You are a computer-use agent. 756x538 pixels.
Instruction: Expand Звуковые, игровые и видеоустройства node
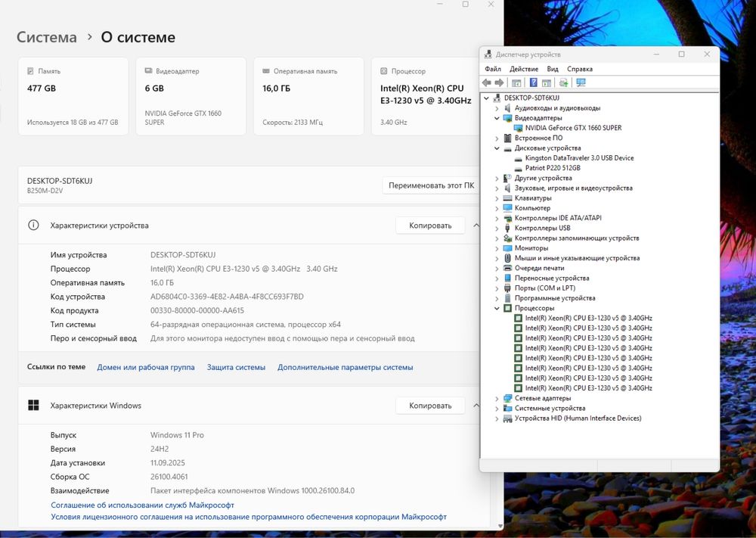click(x=497, y=188)
